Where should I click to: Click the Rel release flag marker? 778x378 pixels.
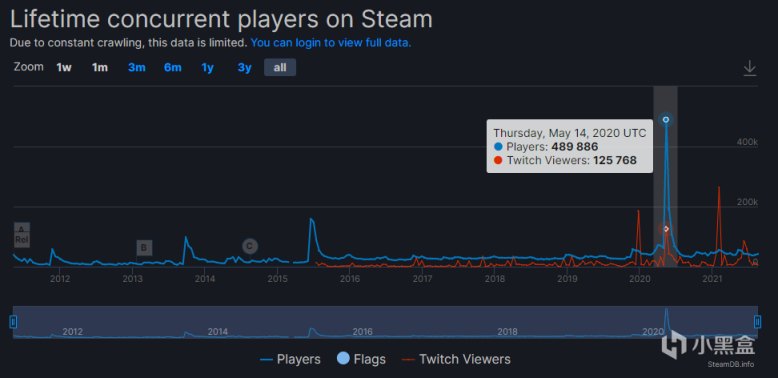(21, 240)
